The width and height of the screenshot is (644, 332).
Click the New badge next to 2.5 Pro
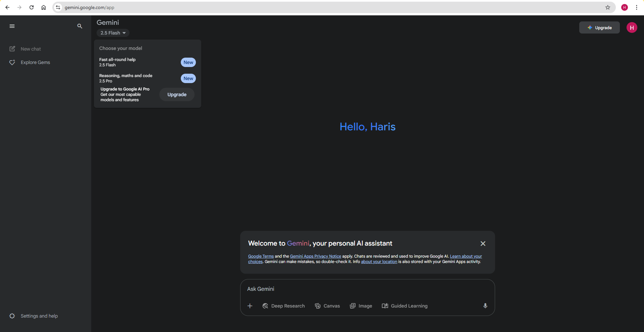click(x=188, y=78)
